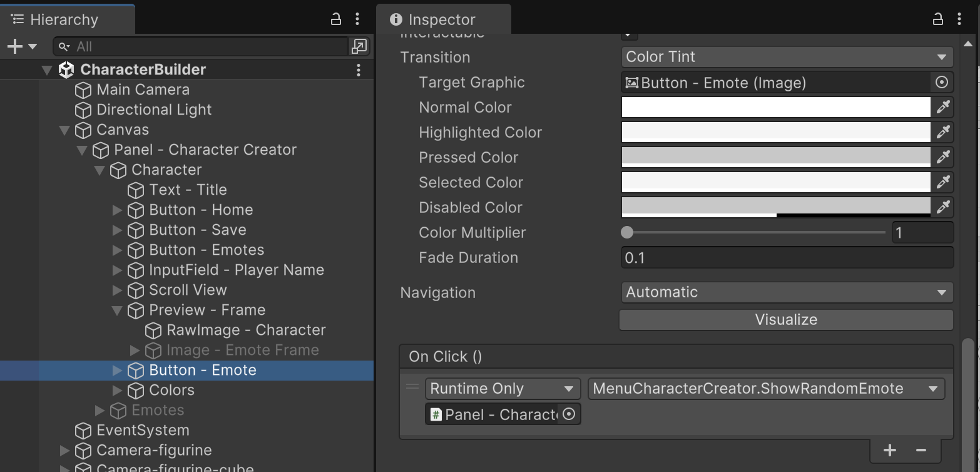Click the Visualize button
Image resolution: width=980 pixels, height=472 pixels.
tap(786, 320)
